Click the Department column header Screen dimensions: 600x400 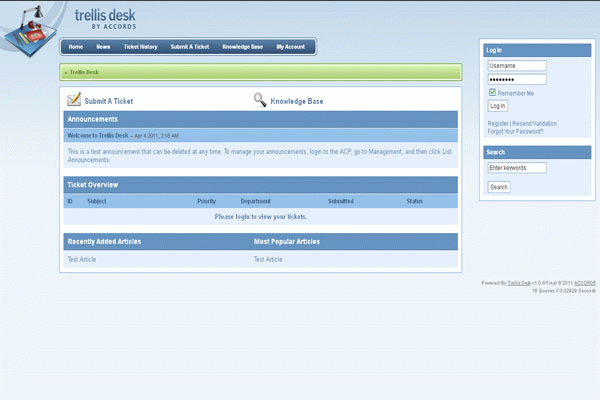(256, 201)
